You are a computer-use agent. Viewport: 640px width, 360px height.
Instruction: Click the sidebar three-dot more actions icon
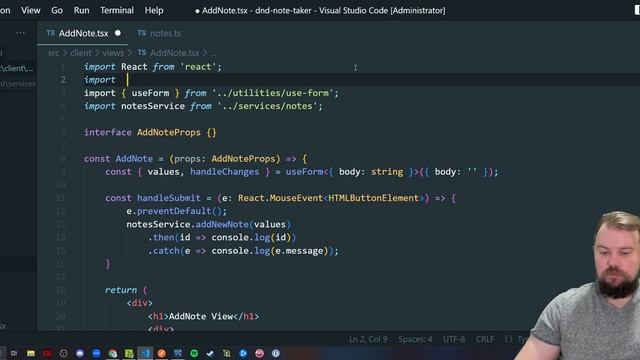point(20,33)
